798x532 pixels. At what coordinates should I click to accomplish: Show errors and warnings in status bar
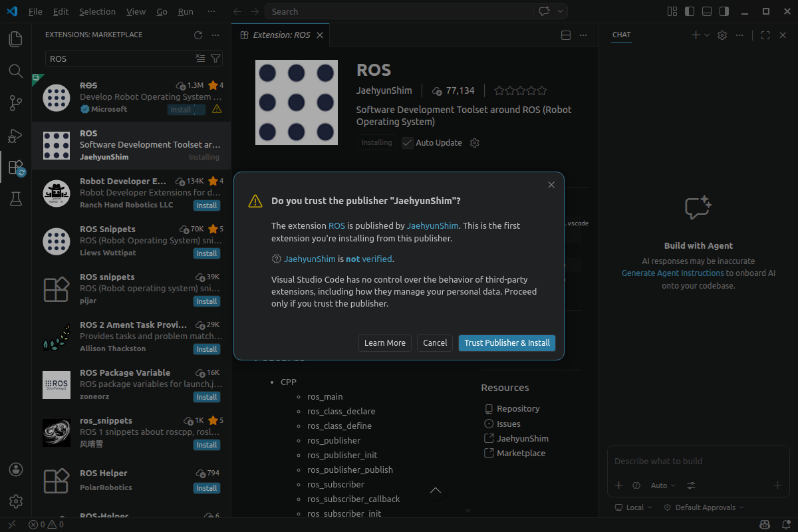[x=47, y=525]
